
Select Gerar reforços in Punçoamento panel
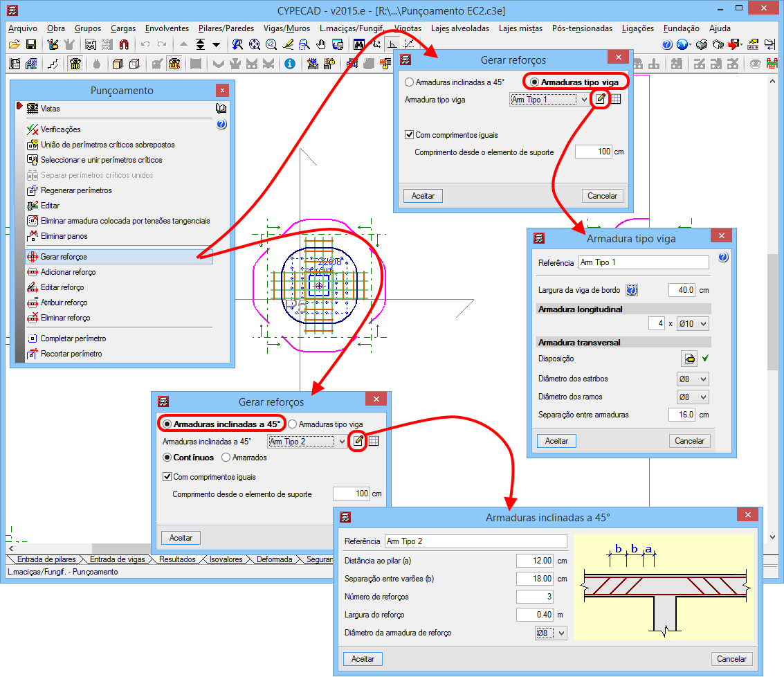pyautogui.click(x=119, y=257)
